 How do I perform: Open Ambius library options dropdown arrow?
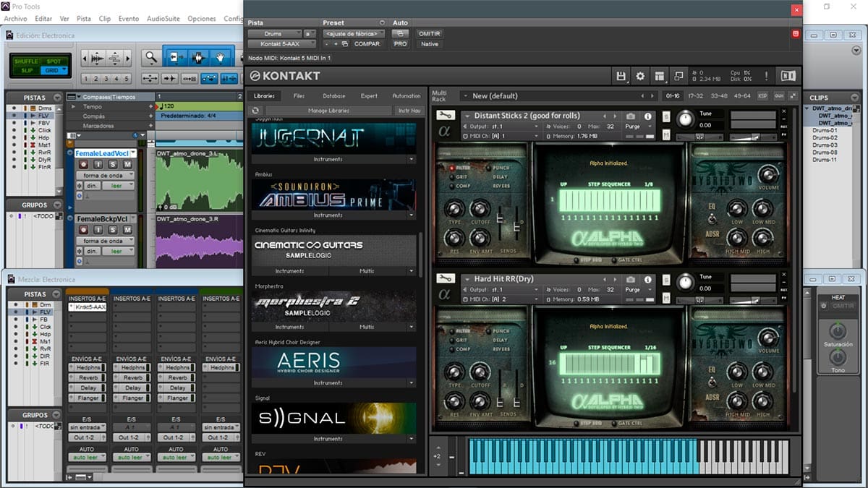(x=411, y=215)
